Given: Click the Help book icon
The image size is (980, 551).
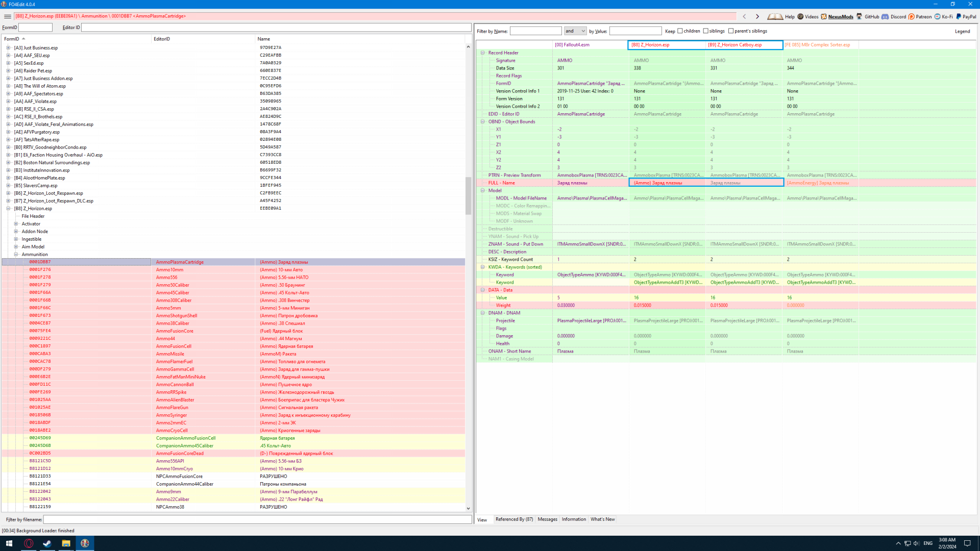Looking at the screenshot, I should click(775, 16).
